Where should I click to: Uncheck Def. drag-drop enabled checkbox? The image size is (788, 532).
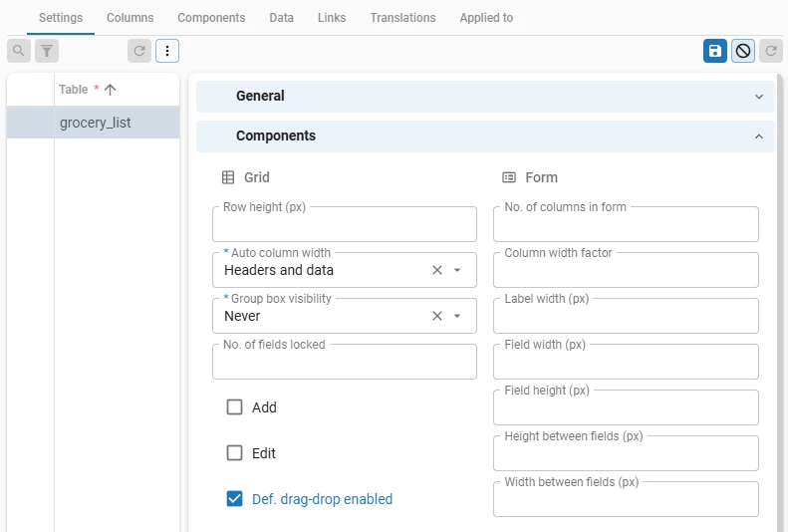[x=235, y=499]
